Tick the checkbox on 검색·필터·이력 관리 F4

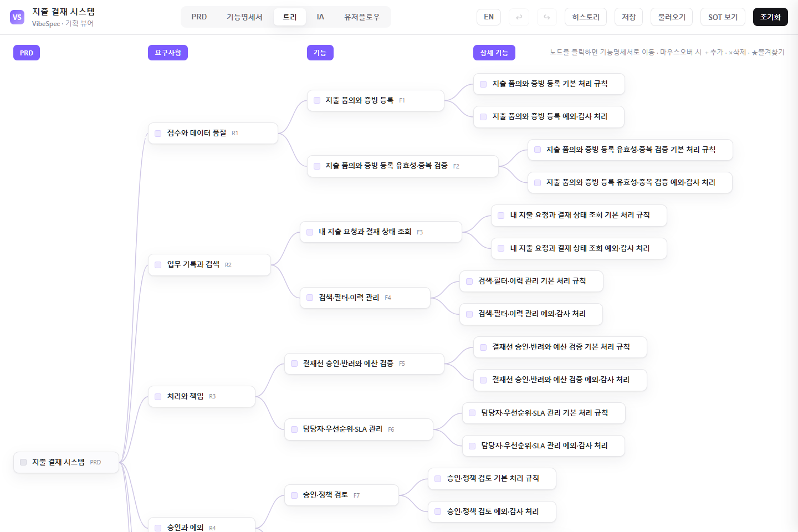point(310,298)
